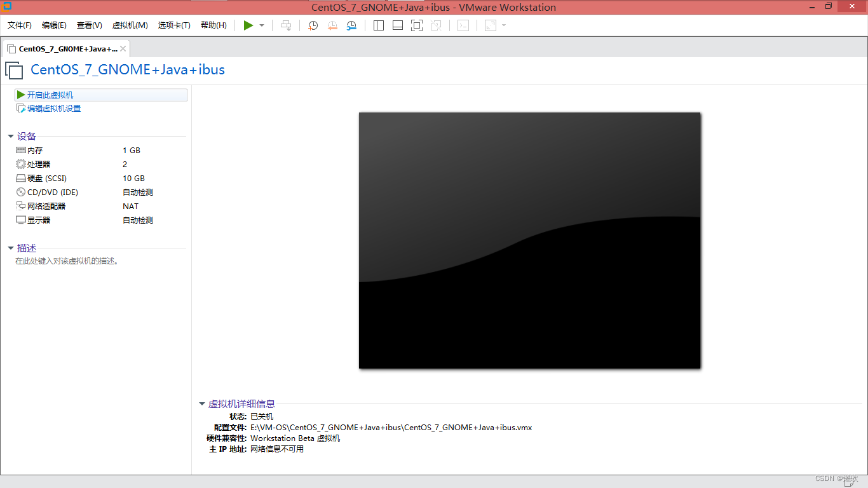Select the 网络适配器 device row

coord(101,207)
